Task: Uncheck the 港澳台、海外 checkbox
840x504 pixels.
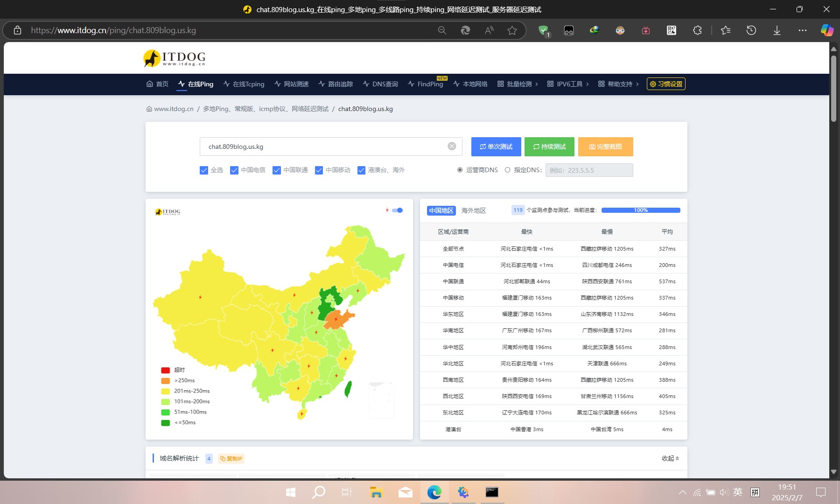Action: point(361,170)
